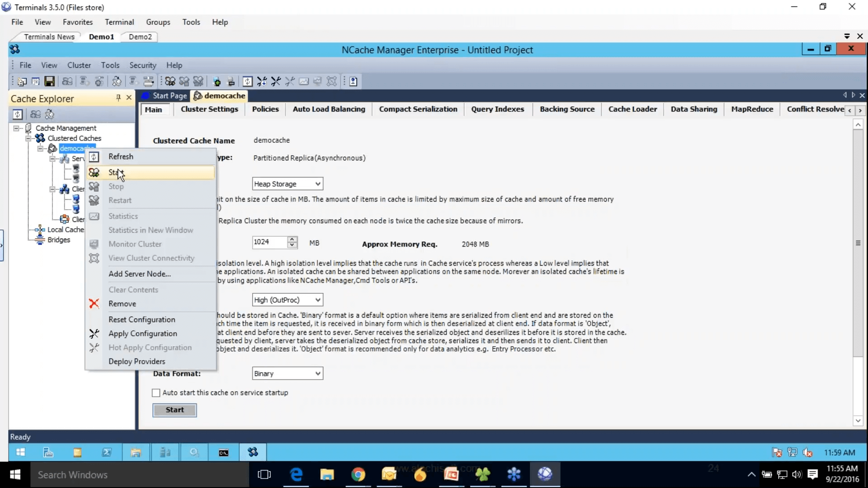Click the Refresh icon in context menu

(94, 156)
